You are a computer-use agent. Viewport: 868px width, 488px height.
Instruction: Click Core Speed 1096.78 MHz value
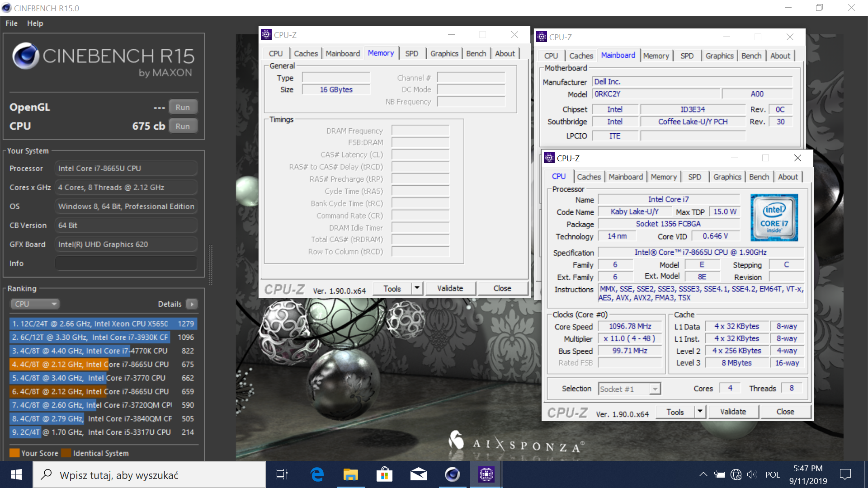[x=630, y=326]
